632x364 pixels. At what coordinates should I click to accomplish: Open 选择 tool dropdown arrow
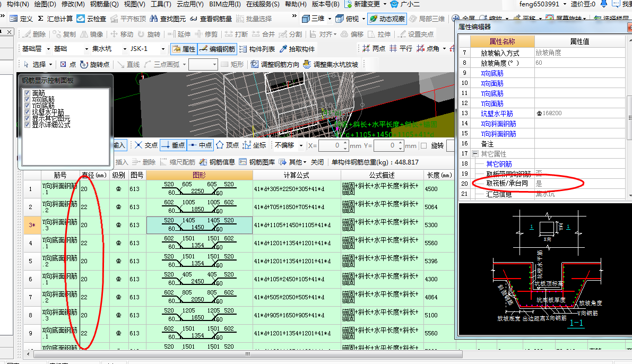51,65
